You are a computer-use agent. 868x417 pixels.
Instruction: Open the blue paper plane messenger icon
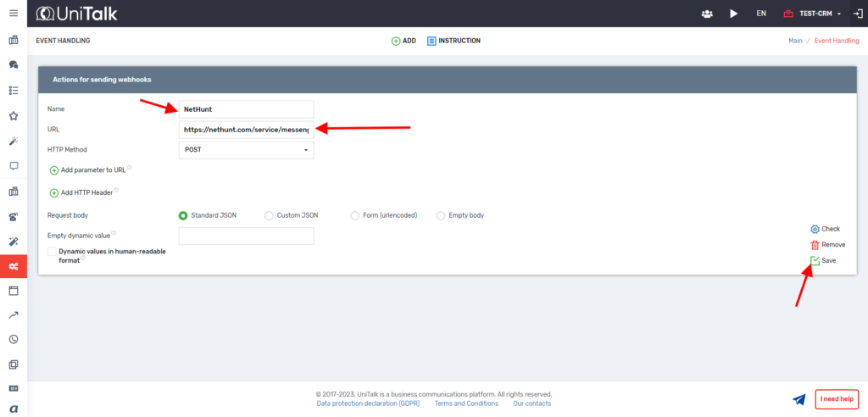pyautogui.click(x=798, y=399)
